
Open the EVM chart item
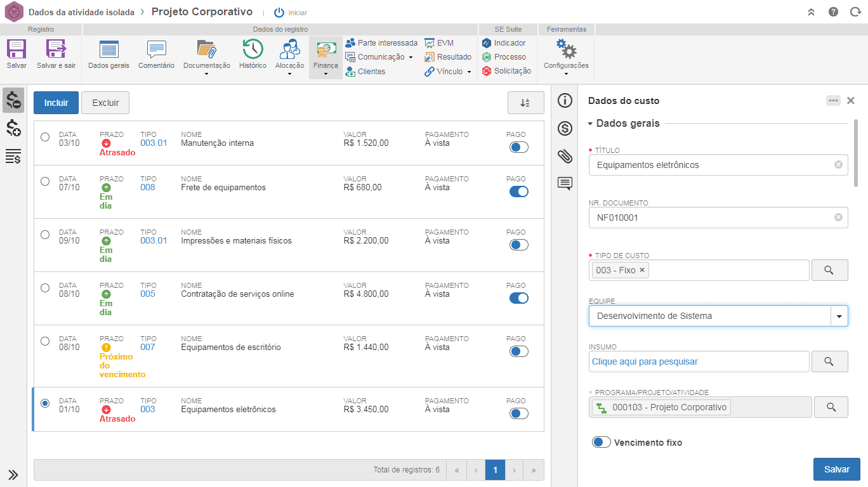[439, 42]
